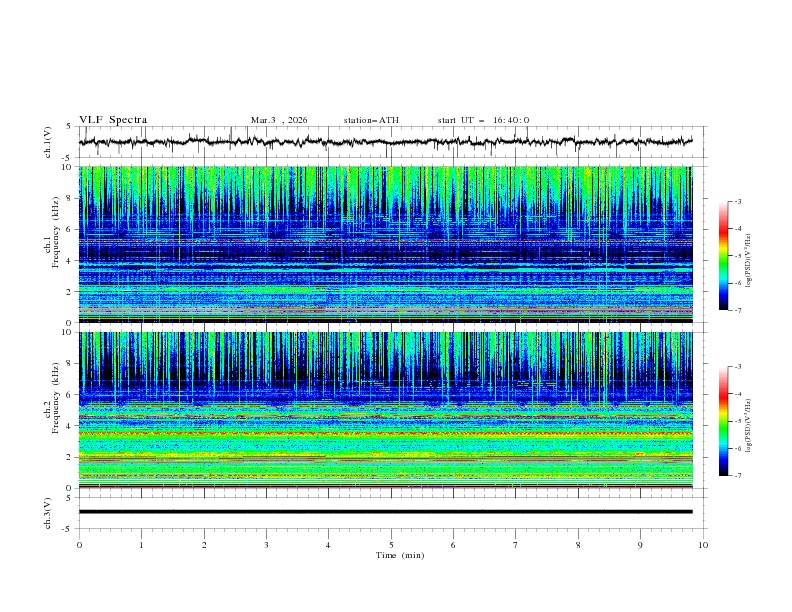
Task: Click time axis tick label "1"
Action: [x=141, y=545]
